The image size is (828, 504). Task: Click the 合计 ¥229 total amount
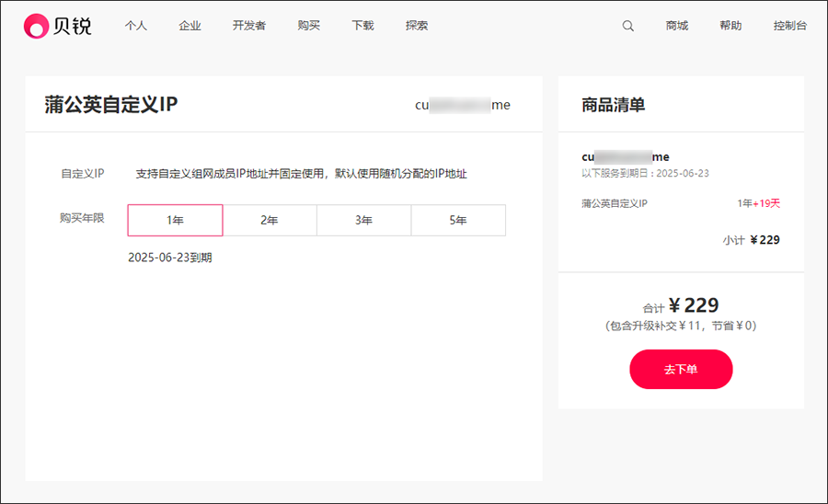[681, 305]
